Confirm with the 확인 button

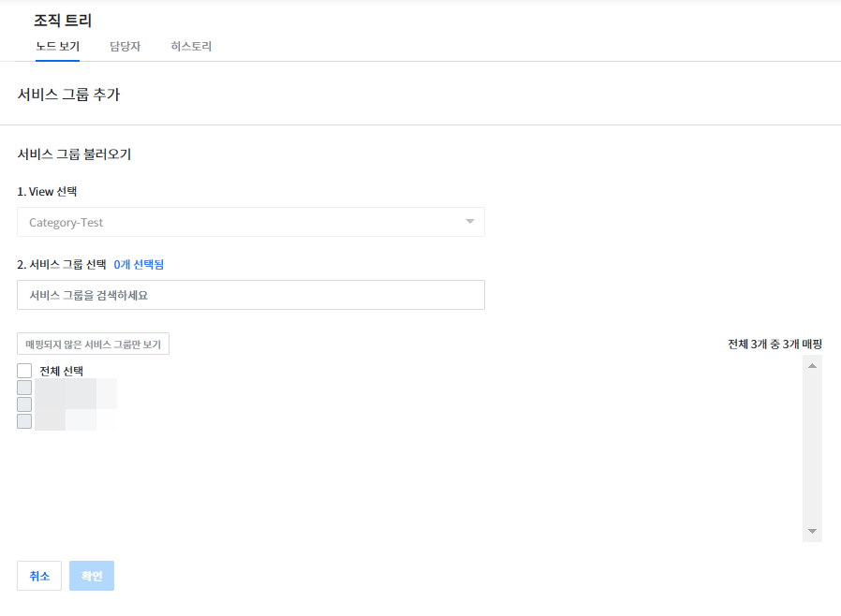pyautogui.click(x=92, y=576)
